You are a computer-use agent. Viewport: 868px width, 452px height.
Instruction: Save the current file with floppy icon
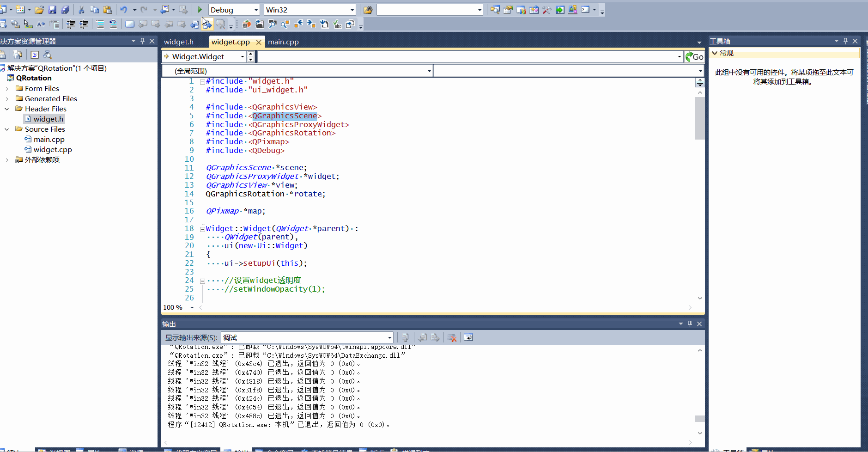click(52, 10)
